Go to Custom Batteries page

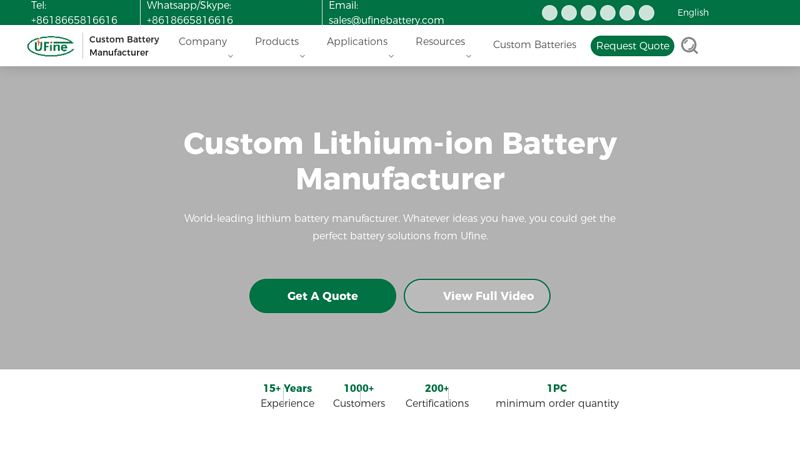point(534,45)
